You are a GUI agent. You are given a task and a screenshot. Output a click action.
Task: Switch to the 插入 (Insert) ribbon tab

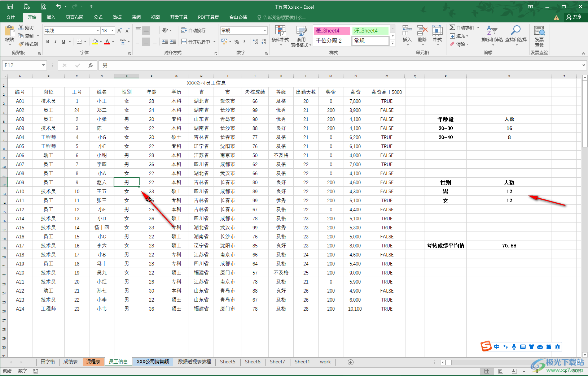point(51,17)
